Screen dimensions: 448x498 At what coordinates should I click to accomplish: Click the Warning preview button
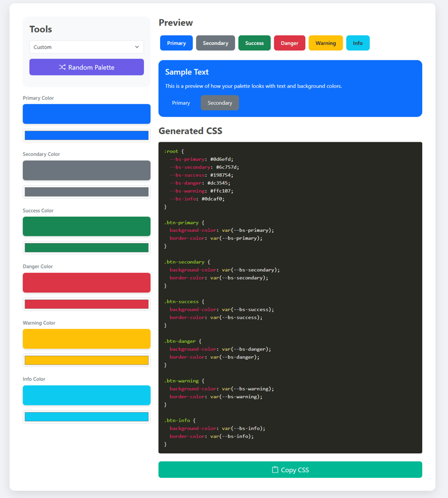325,43
